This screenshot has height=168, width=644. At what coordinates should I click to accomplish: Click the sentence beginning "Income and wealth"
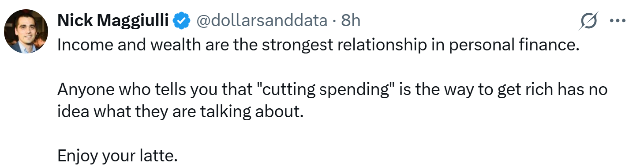[318, 46]
